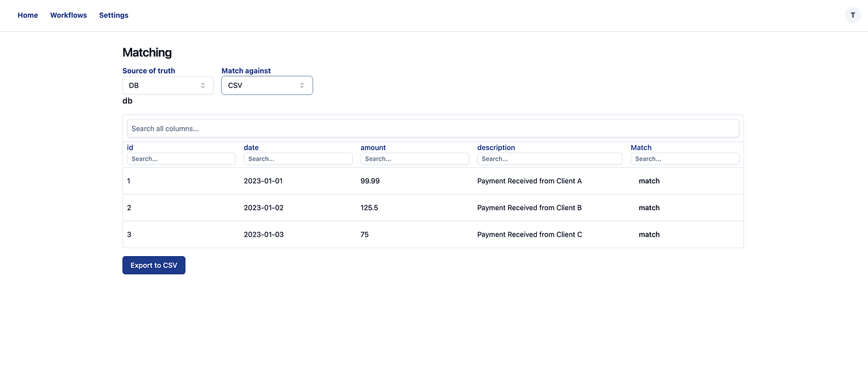Focus the date column search box
This screenshot has width=868, height=390.
point(298,159)
